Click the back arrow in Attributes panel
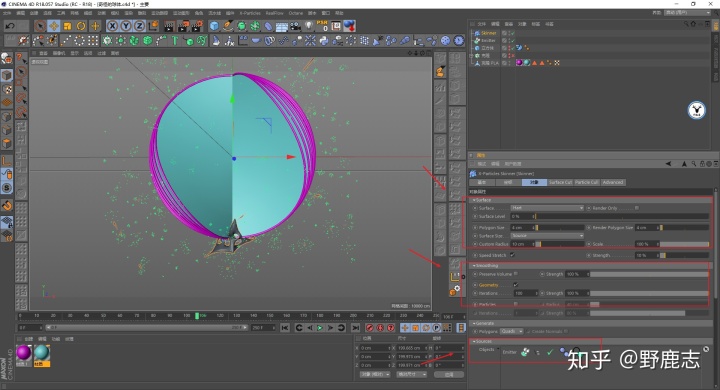The image size is (720, 390). point(668,164)
